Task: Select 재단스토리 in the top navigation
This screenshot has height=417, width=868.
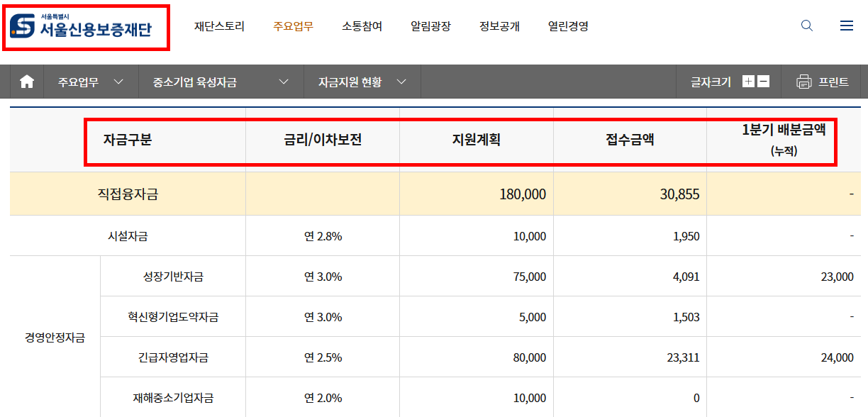Action: [x=220, y=26]
